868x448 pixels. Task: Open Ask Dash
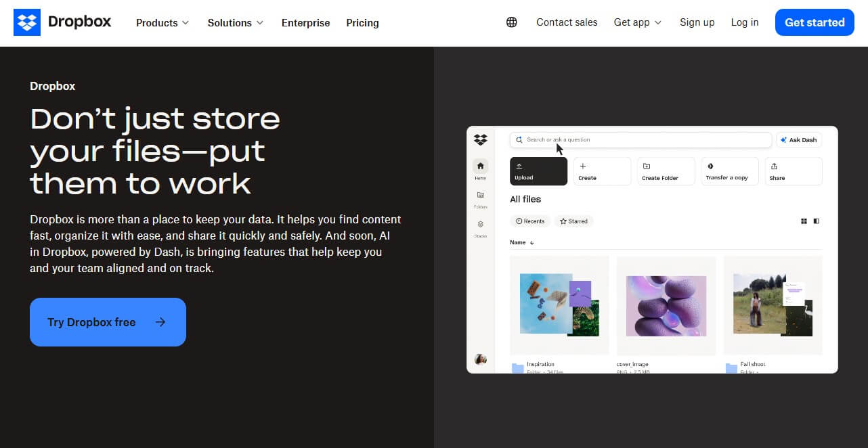click(x=799, y=139)
